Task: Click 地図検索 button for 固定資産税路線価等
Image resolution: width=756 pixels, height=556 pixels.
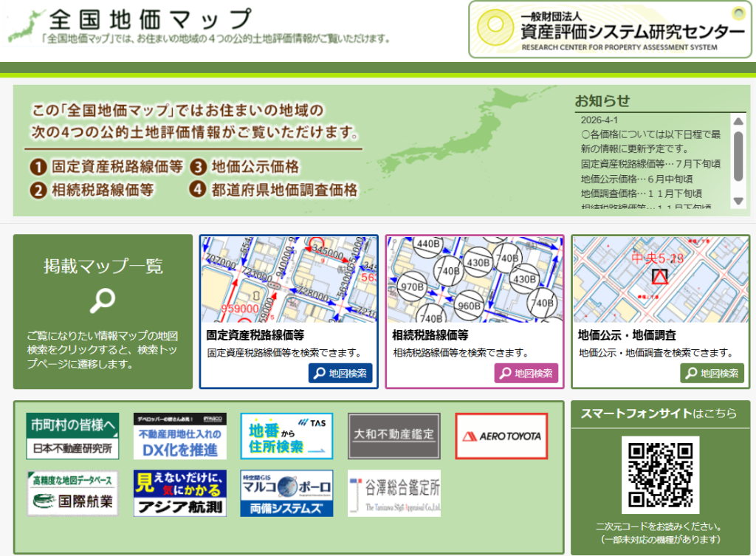Action: click(340, 373)
